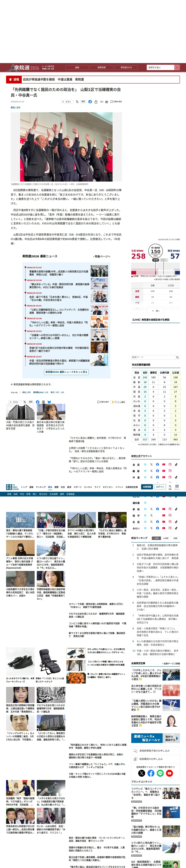Click 衆院選2026 最新ニュースをもっと見る button
The height and width of the screenshot is (868, 186).
tap(66, 372)
